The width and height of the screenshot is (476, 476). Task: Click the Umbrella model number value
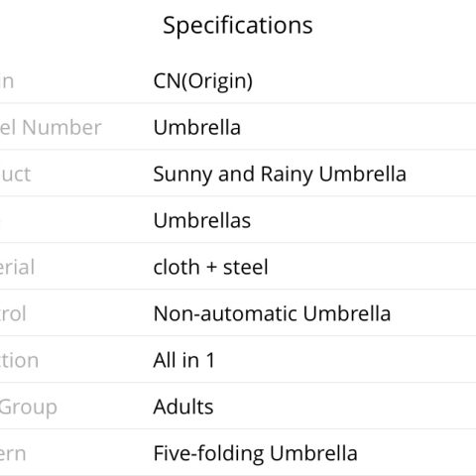tap(197, 127)
